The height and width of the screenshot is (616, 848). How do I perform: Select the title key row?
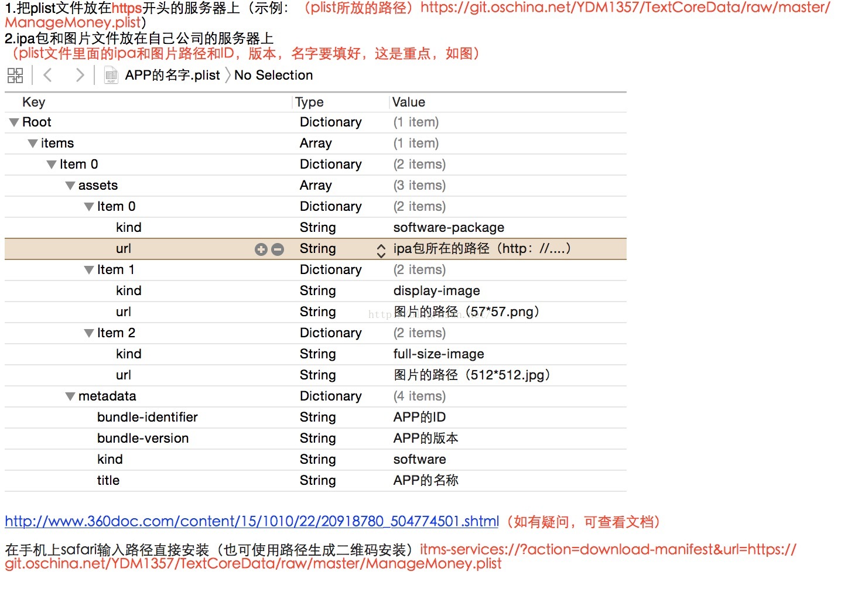[108, 481]
